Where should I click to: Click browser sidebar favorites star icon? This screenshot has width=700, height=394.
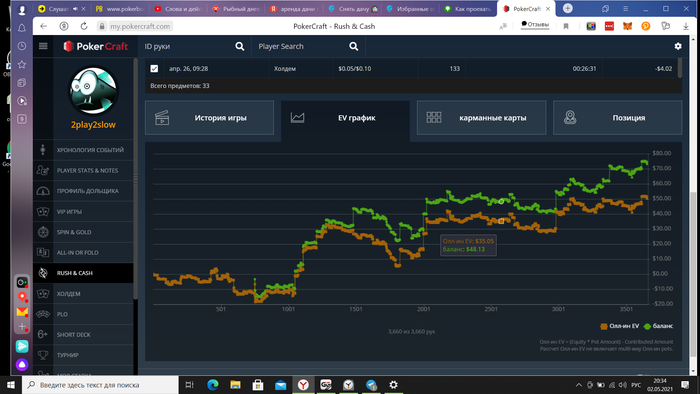click(22, 64)
